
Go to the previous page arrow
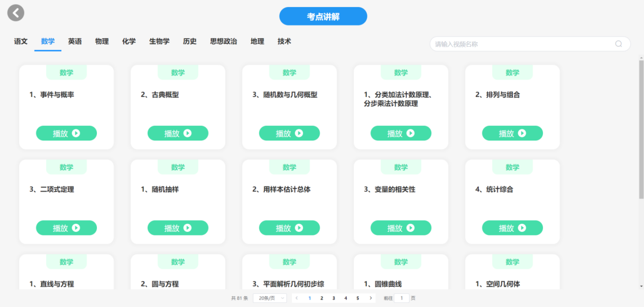point(297,298)
